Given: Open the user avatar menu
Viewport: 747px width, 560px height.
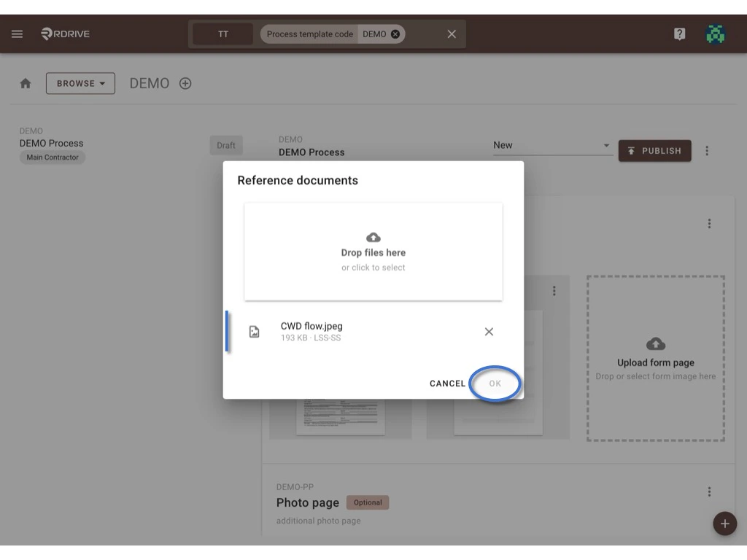Looking at the screenshot, I should pos(715,34).
